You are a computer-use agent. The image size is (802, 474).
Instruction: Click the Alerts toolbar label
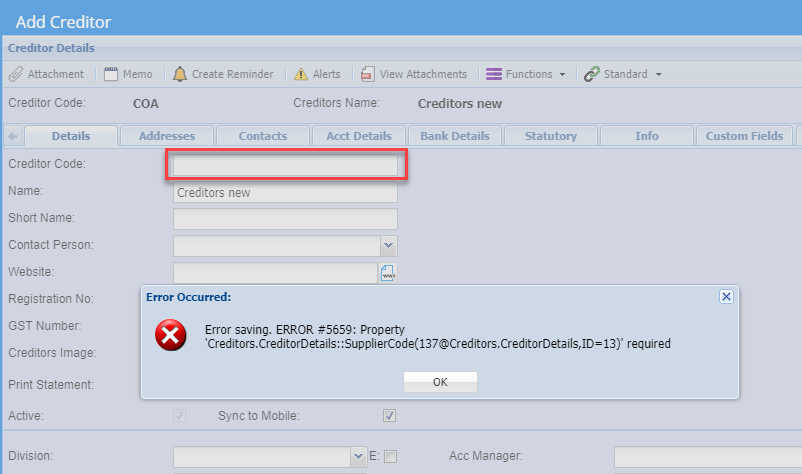coord(326,74)
